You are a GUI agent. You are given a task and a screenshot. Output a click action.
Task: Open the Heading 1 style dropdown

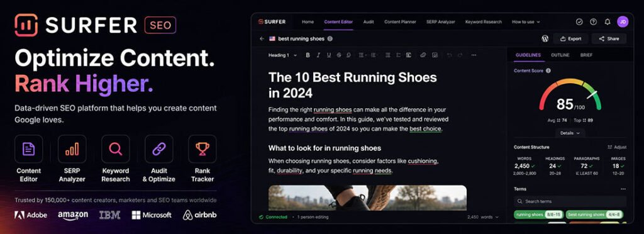(282, 55)
